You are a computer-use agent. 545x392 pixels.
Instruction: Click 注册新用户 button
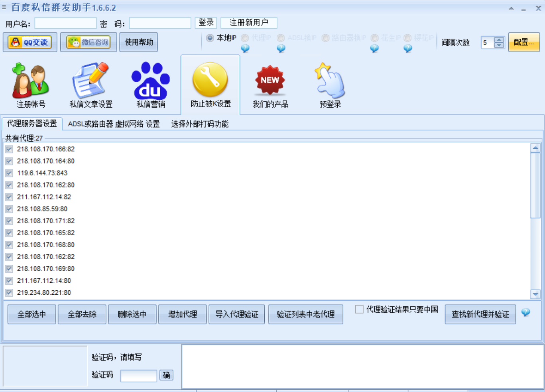(x=249, y=23)
